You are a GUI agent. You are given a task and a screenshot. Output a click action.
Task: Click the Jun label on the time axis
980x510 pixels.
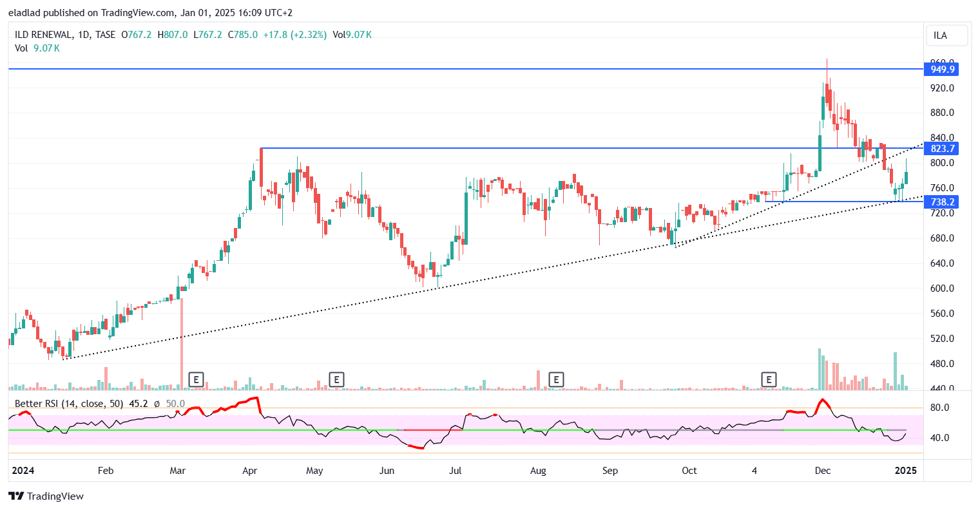[x=387, y=471]
